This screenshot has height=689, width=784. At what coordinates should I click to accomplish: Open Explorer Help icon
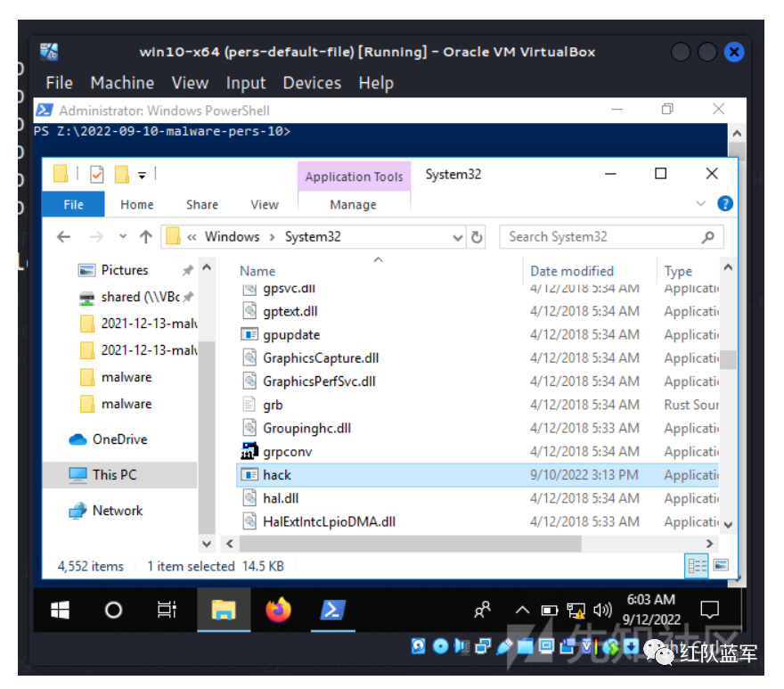725,203
